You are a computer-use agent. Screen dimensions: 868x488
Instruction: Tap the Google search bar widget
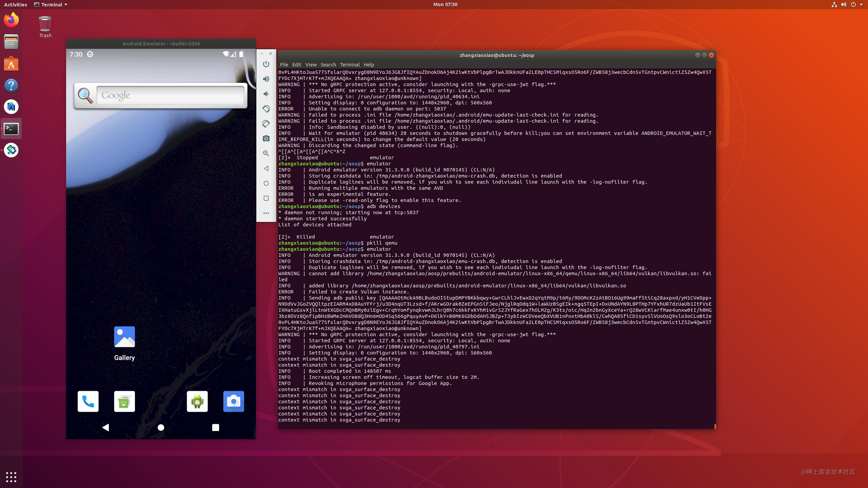click(x=159, y=96)
